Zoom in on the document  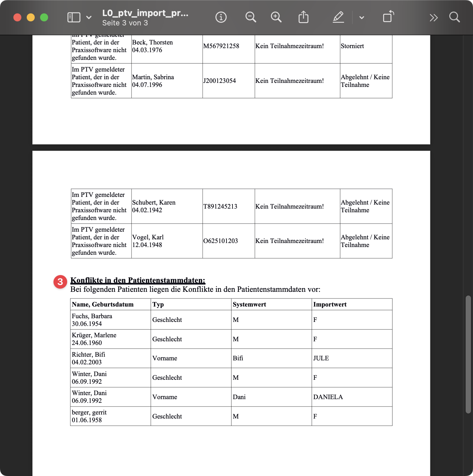point(276,17)
